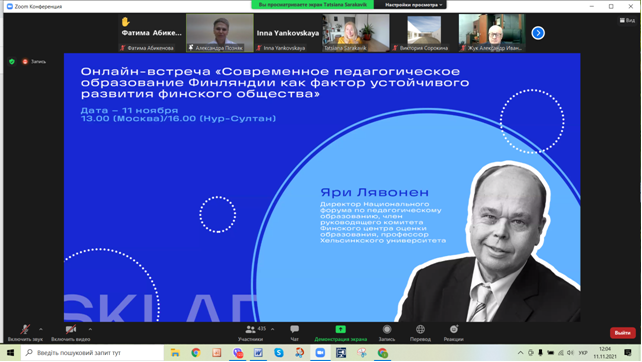Switch keyboard language via УКР indicator

coord(583,353)
